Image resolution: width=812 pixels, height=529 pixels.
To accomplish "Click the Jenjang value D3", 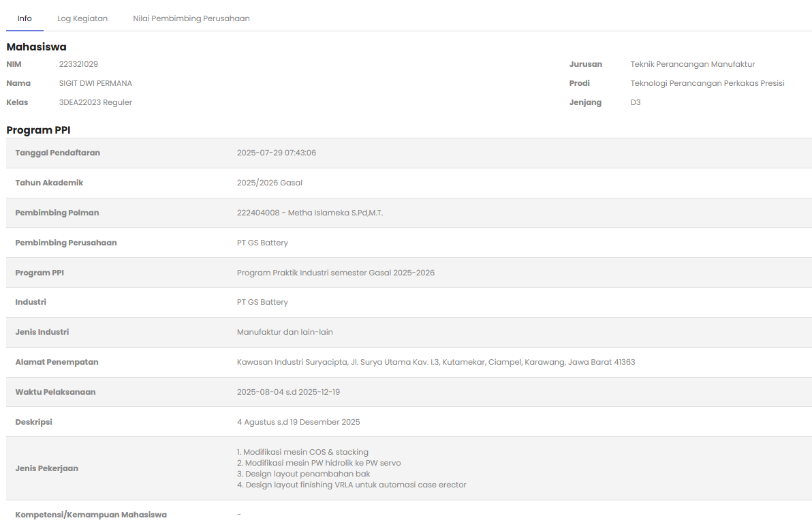I will [x=636, y=102].
